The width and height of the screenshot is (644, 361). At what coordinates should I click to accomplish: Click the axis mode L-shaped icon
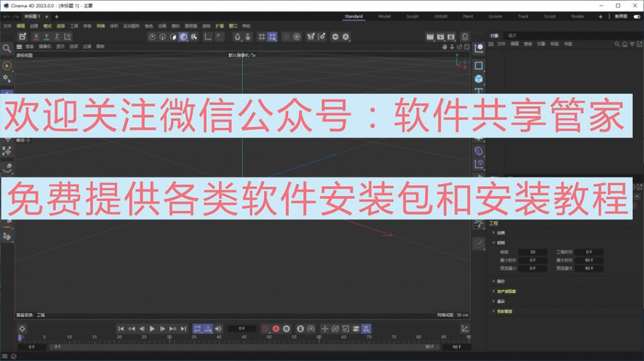tap(208, 37)
